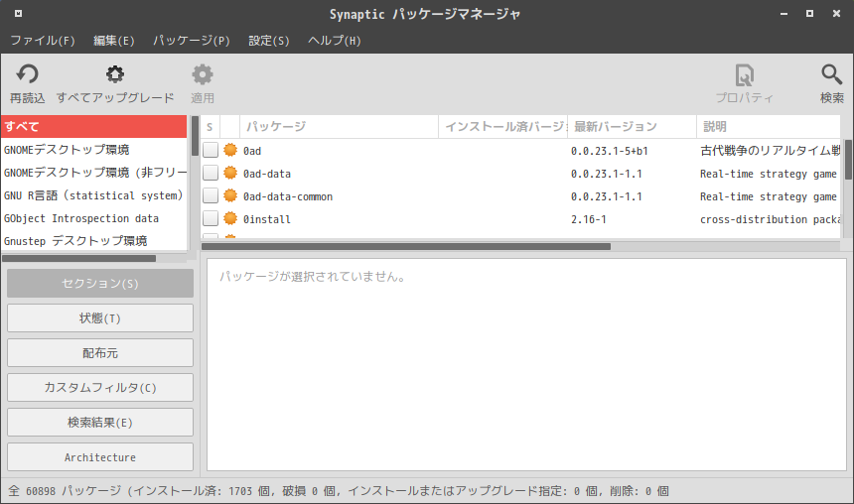
Task: Click the 検索 magnifier icon
Action: click(832, 74)
